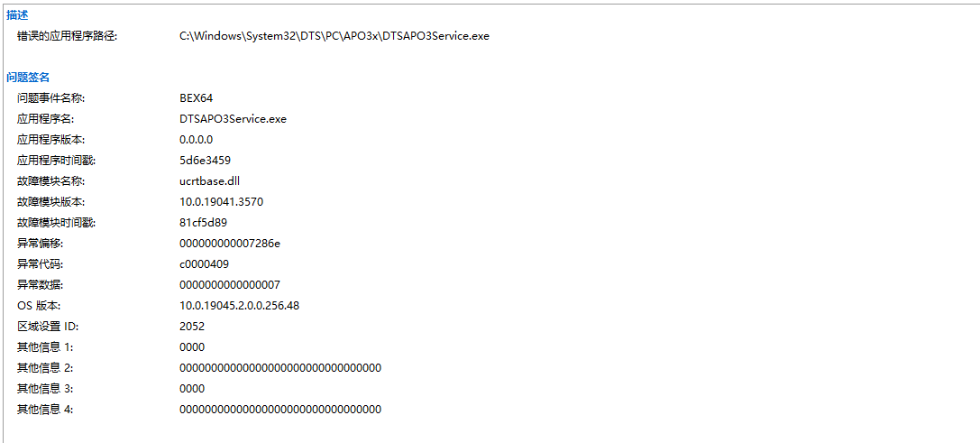The height and width of the screenshot is (443, 980).
Task: Click the 问题签名 section header
Action: point(28,78)
